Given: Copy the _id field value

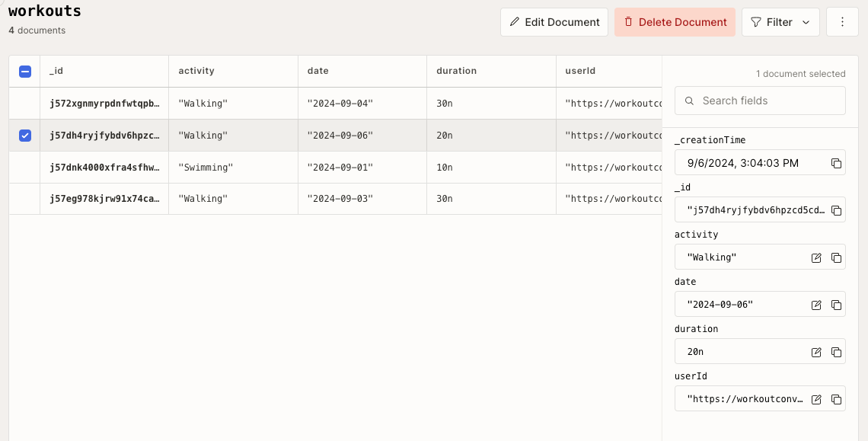Looking at the screenshot, I should point(837,210).
